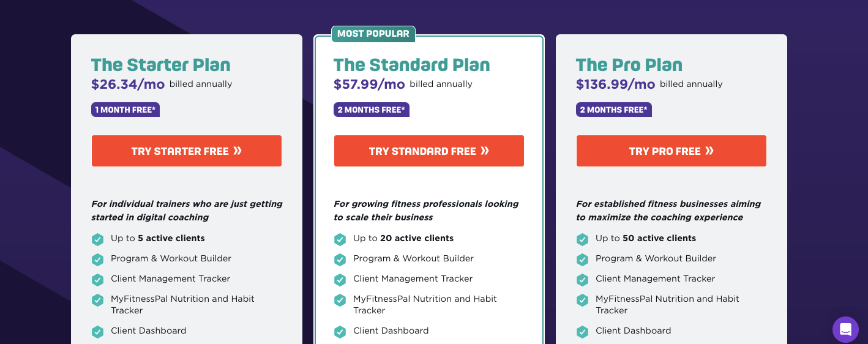This screenshot has height=344, width=868.
Task: Start the Try Standard Free trial
Action: pos(429,151)
